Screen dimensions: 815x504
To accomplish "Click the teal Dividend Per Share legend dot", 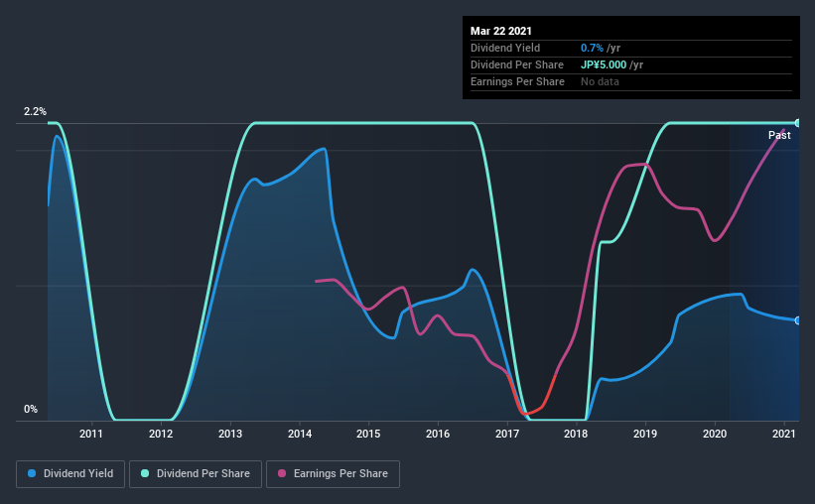I will 145,473.
